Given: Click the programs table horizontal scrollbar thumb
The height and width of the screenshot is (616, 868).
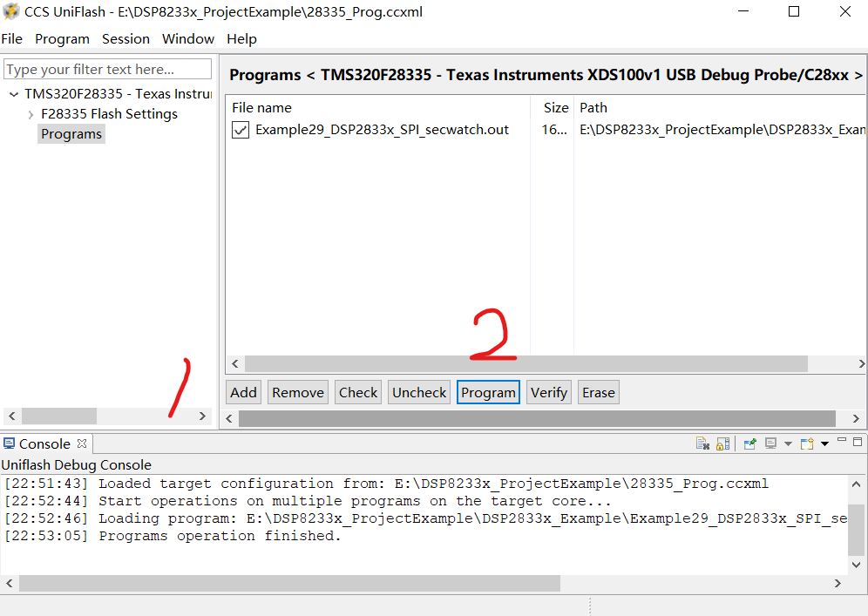Looking at the screenshot, I should tap(526, 363).
